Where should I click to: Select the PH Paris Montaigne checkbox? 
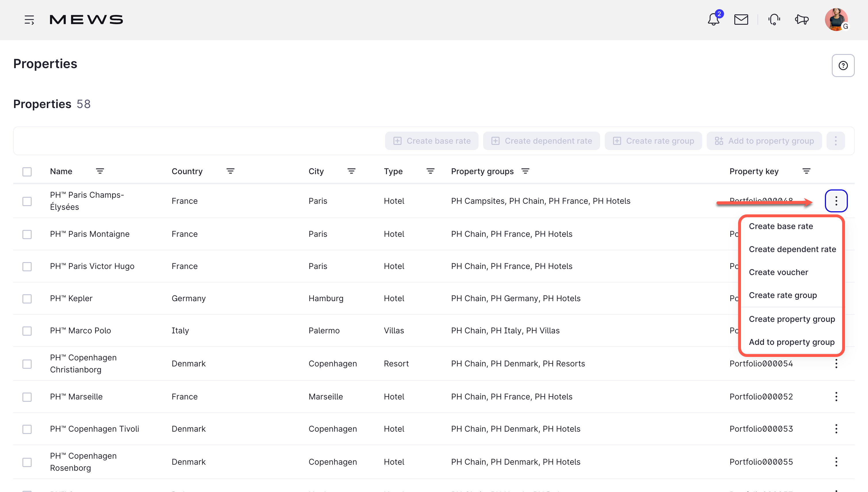point(27,235)
